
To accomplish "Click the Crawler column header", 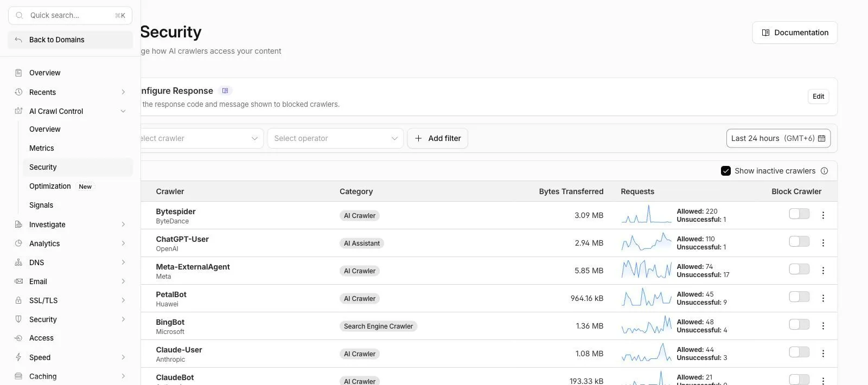I will (x=170, y=191).
